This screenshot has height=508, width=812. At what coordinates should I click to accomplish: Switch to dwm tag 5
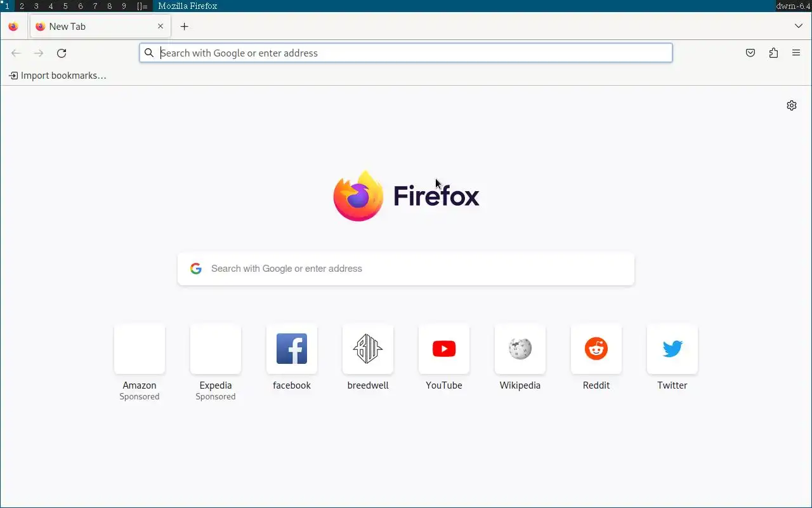65,6
